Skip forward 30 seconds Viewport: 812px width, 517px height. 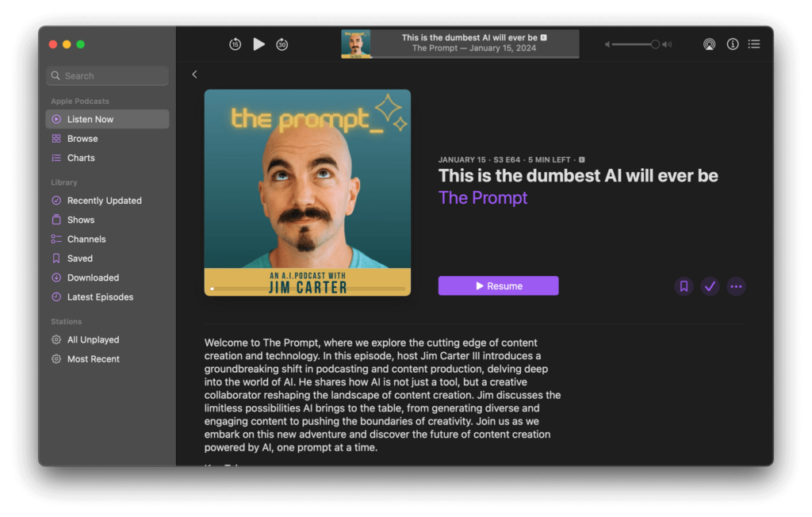point(282,44)
